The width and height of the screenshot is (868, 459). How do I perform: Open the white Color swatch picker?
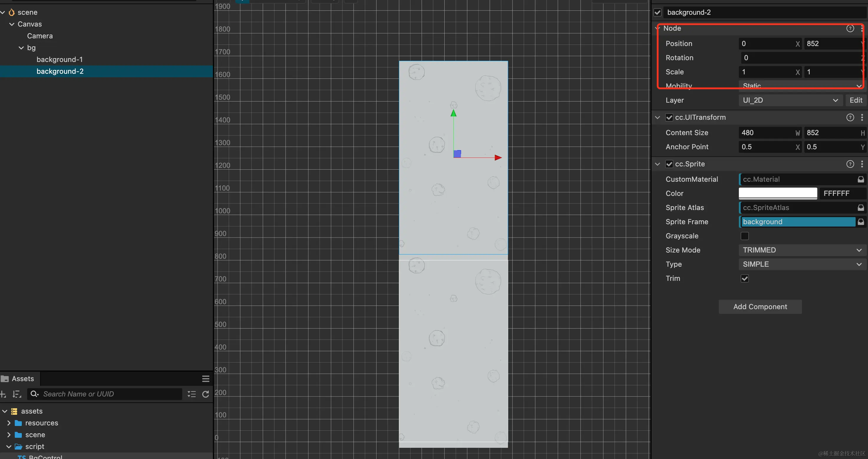pos(778,194)
